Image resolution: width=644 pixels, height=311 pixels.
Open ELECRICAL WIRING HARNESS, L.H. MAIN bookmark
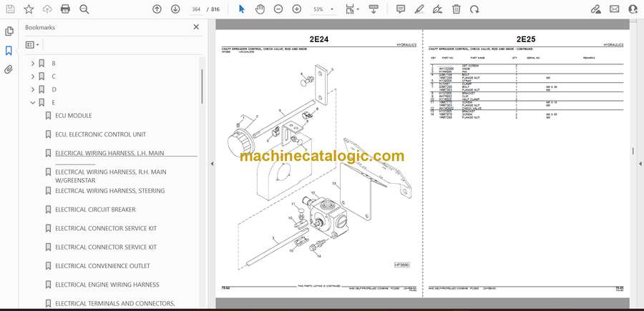tap(109, 154)
